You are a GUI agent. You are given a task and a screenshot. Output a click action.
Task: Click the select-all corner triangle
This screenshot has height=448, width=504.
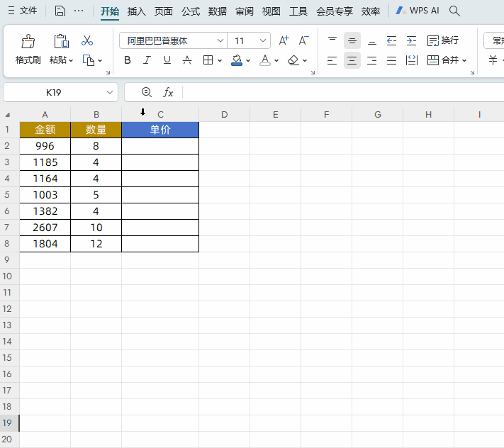(8, 115)
